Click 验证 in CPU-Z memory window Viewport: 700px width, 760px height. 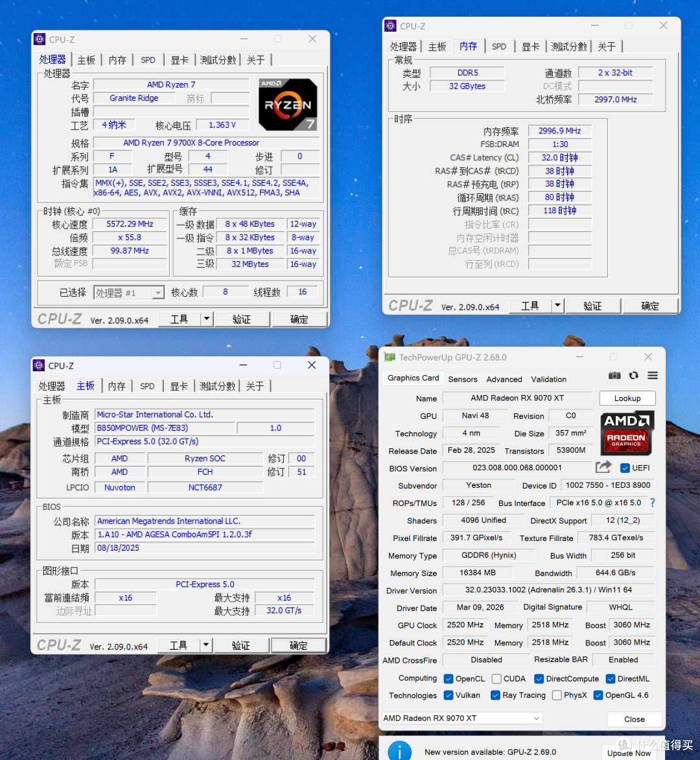(592, 305)
